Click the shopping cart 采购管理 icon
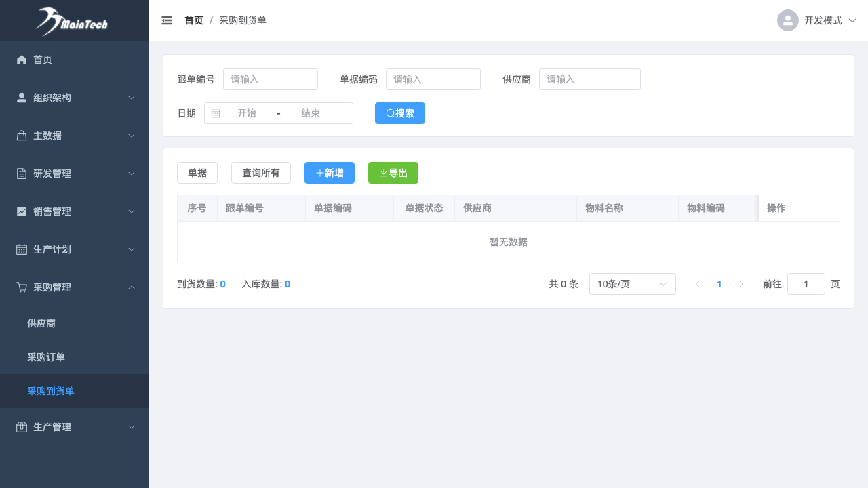 tap(22, 287)
